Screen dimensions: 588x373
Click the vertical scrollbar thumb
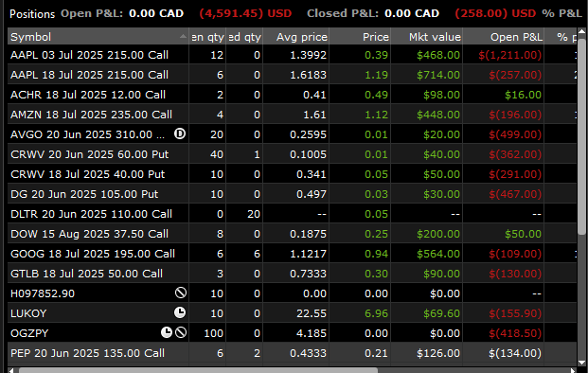(581, 135)
